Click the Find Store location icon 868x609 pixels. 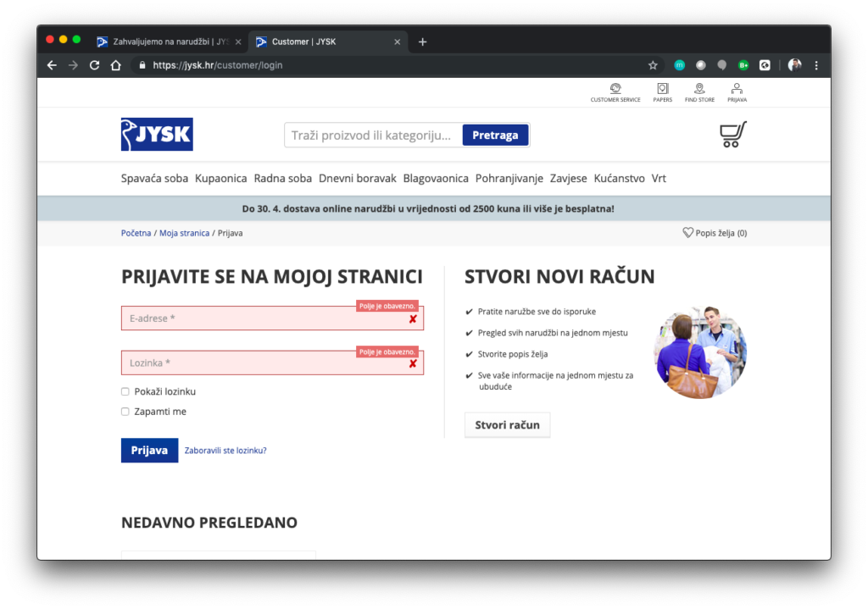click(x=699, y=89)
